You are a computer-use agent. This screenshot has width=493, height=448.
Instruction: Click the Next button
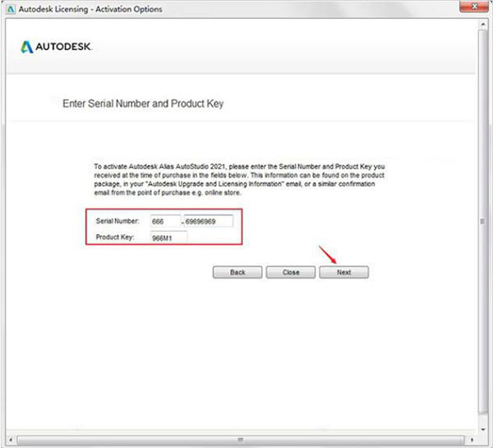point(344,272)
